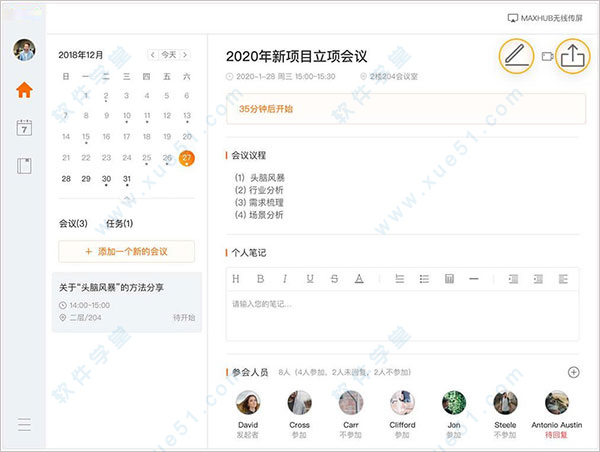Image resolution: width=600 pixels, height=452 pixels.
Task: Select December 10 in calendar
Action: 127,116
